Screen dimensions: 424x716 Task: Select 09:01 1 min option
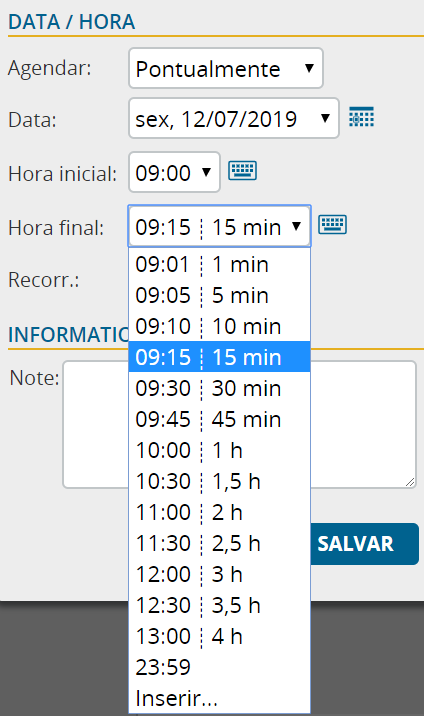coord(220,264)
